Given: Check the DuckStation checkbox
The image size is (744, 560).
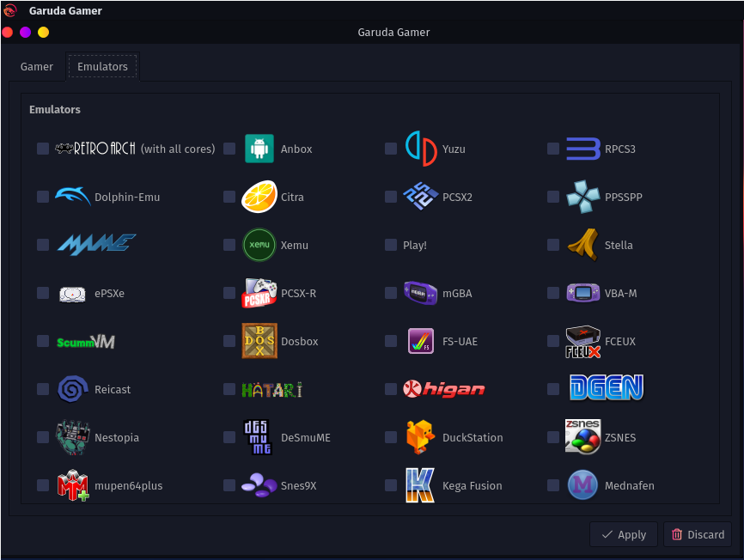Looking at the screenshot, I should coord(391,437).
